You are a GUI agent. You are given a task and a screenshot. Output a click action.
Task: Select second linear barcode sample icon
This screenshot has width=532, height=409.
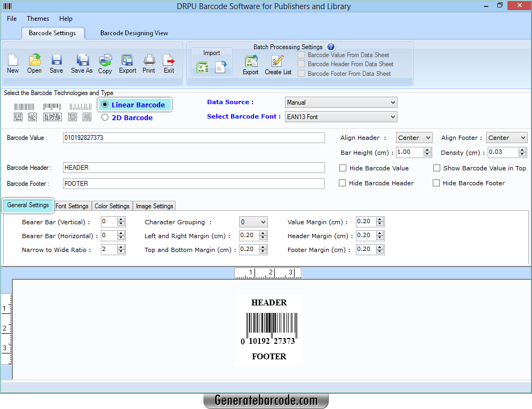pos(52,107)
